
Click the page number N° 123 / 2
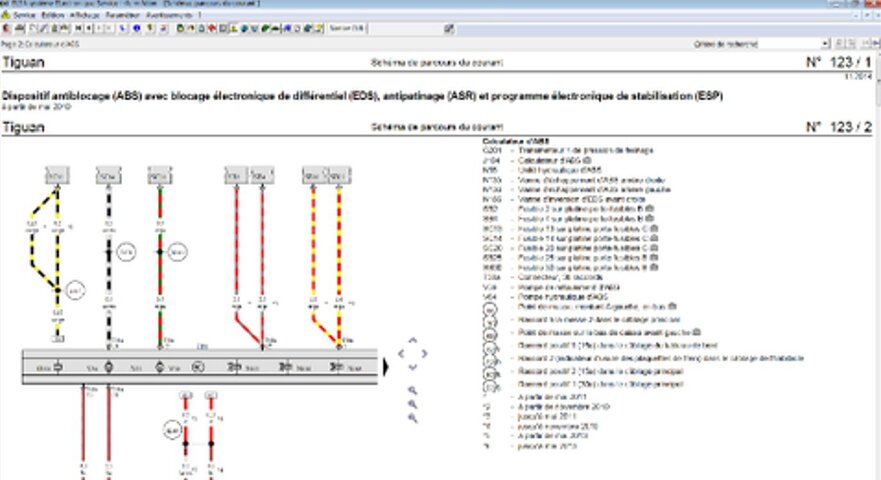838,127
